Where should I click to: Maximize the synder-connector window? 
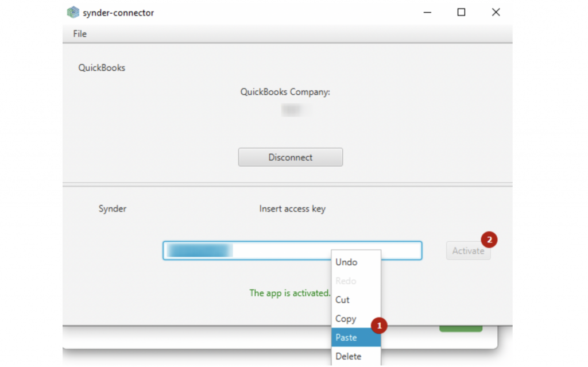click(461, 13)
